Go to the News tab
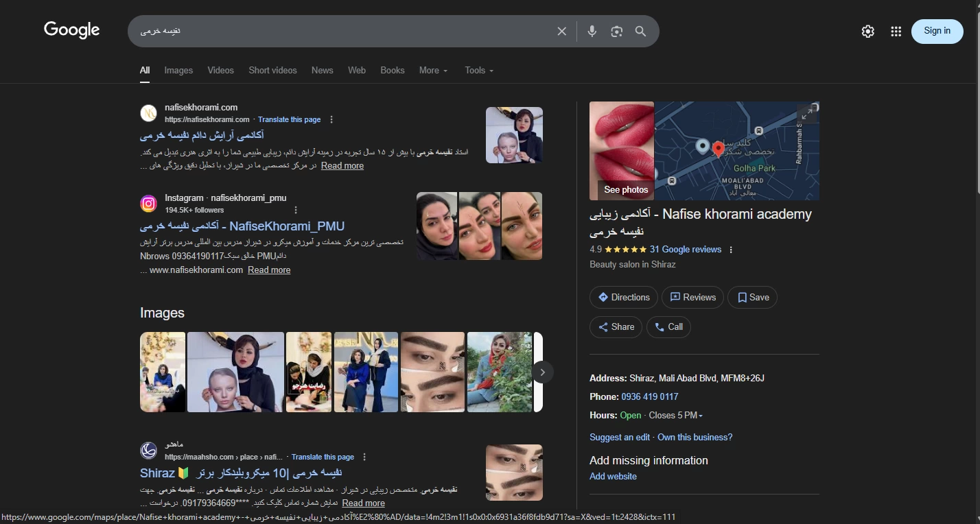Screen dimensions: 980x524 click(x=323, y=70)
